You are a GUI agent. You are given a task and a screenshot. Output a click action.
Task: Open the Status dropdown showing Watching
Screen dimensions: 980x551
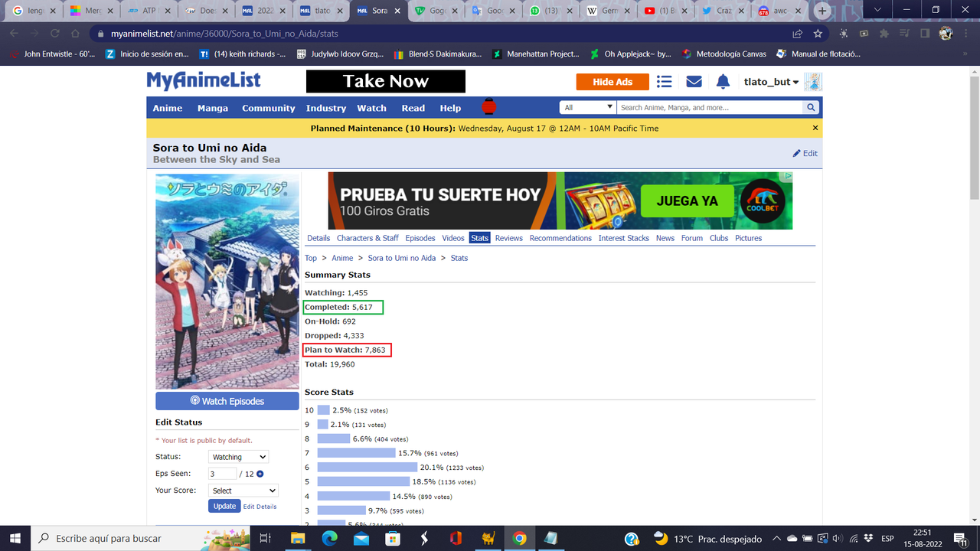click(237, 456)
